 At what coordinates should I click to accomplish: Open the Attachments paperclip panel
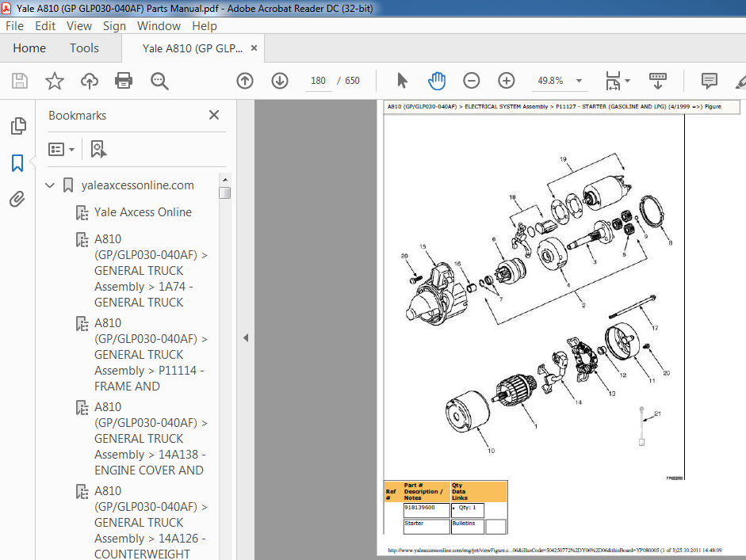[x=17, y=199]
